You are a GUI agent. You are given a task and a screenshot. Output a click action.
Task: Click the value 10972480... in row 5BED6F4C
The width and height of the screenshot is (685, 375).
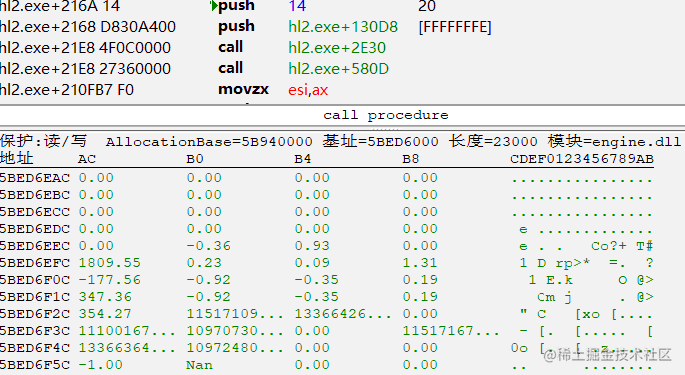235,348
